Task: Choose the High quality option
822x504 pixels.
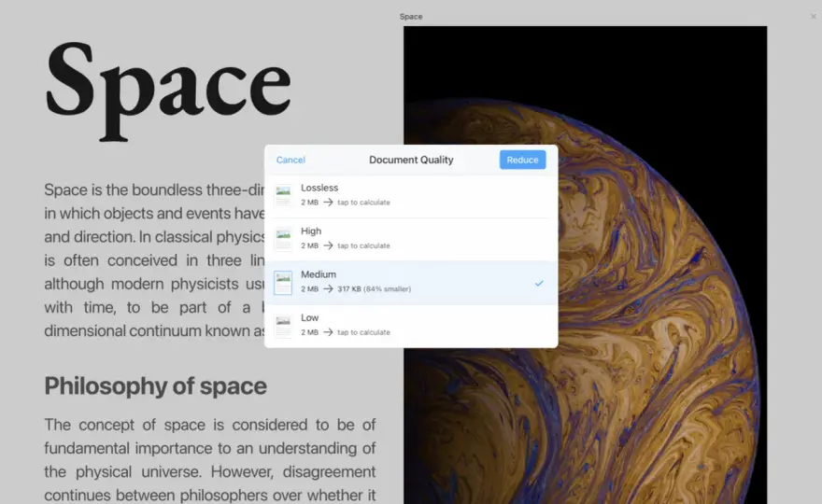Action: [411, 240]
